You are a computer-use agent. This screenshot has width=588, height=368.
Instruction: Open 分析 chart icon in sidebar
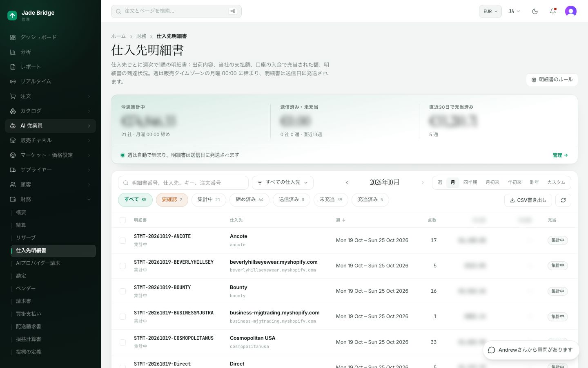tap(13, 52)
